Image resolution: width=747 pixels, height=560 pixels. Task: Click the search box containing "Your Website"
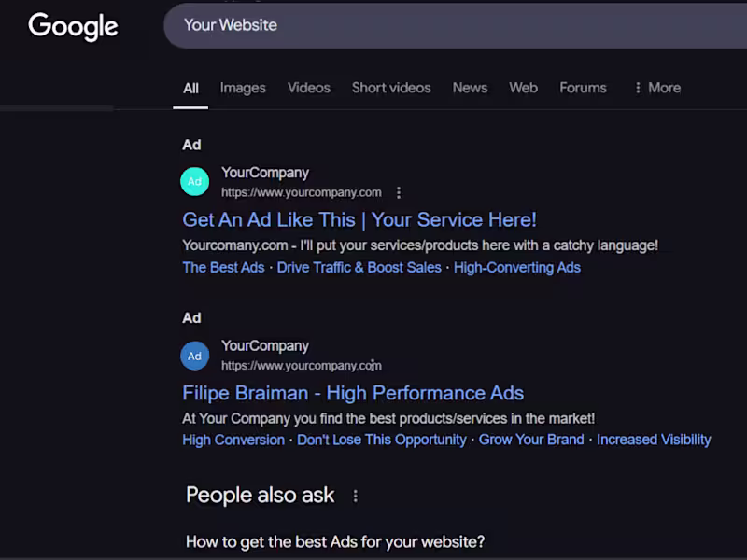[x=448, y=25]
